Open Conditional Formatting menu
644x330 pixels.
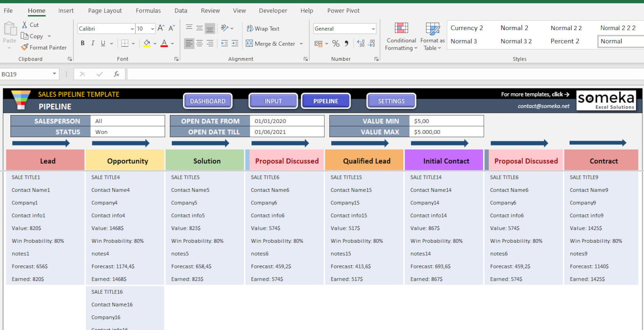[401, 36]
